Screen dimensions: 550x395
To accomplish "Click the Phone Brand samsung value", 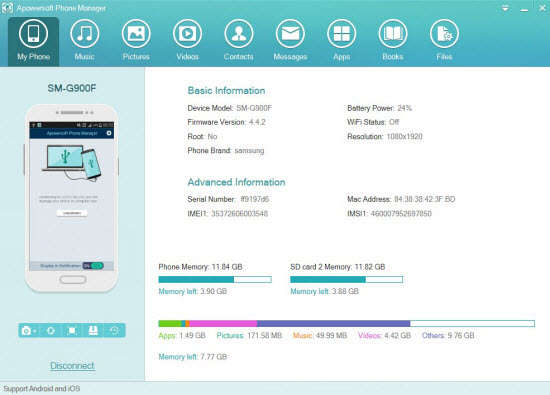I will (x=249, y=150).
